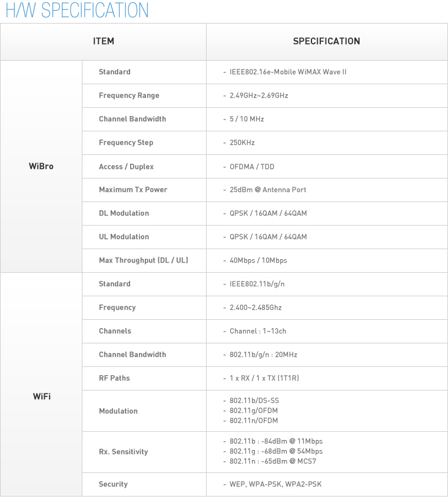
Task: Select the WiBro category cell
Action: 41,166
